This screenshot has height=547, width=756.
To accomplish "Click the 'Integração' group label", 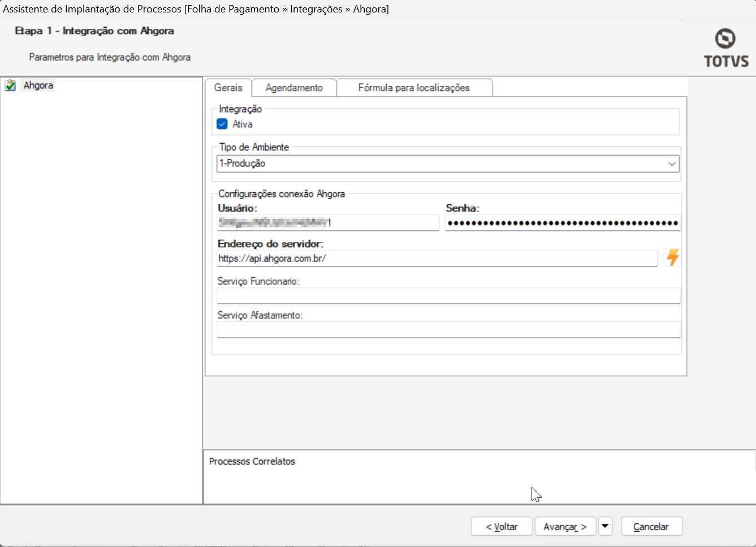I will [240, 109].
